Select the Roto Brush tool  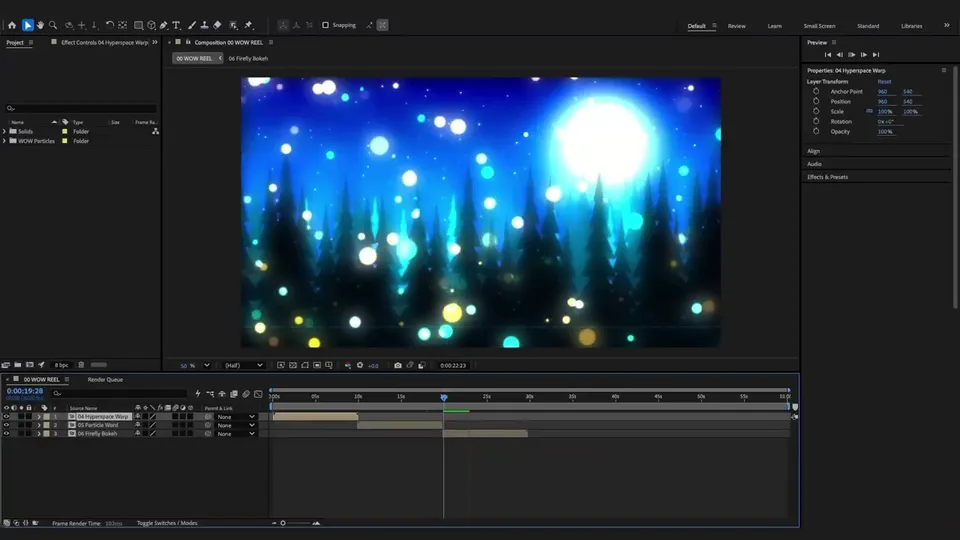(x=233, y=25)
